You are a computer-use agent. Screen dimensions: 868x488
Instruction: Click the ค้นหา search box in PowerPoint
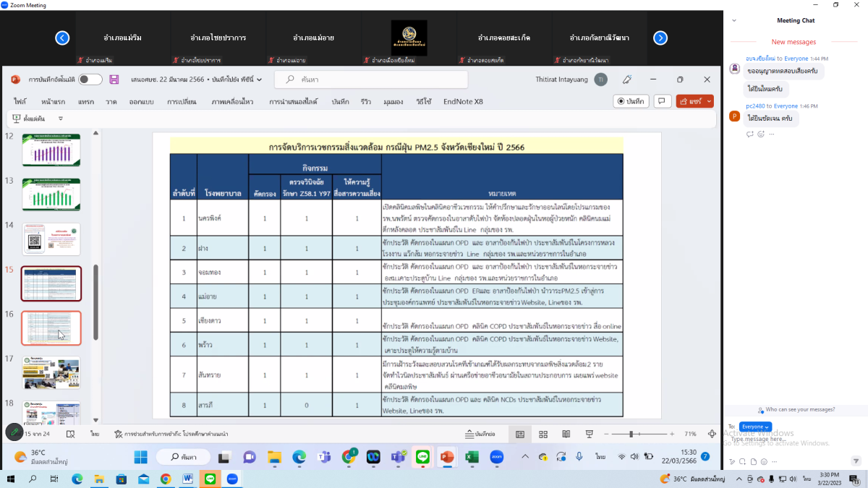372,80
